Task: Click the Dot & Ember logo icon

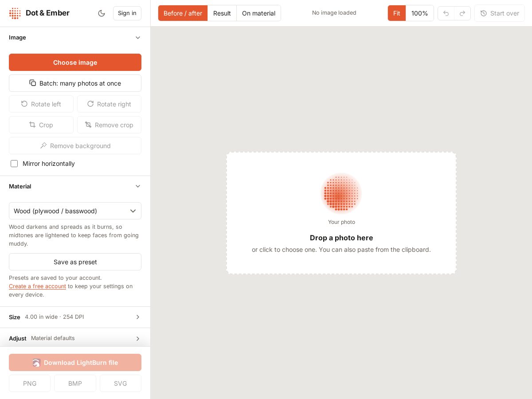Action: [x=15, y=13]
